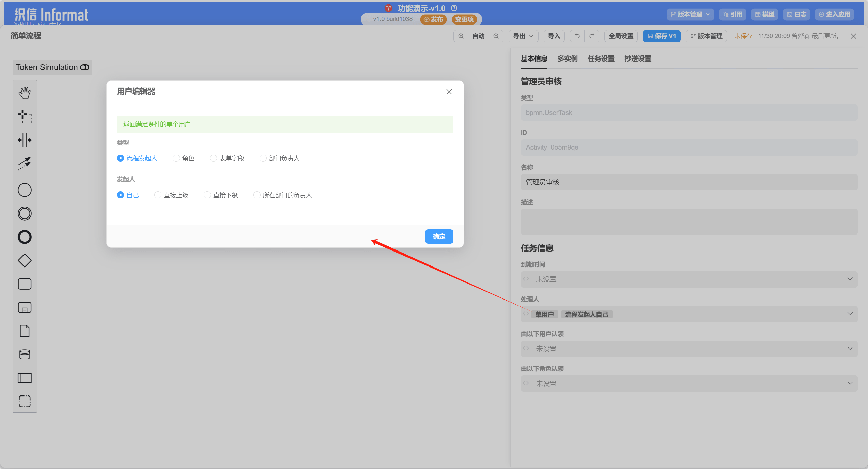Pick the create/remove space tool
The height and width of the screenshot is (469, 868).
click(x=25, y=140)
